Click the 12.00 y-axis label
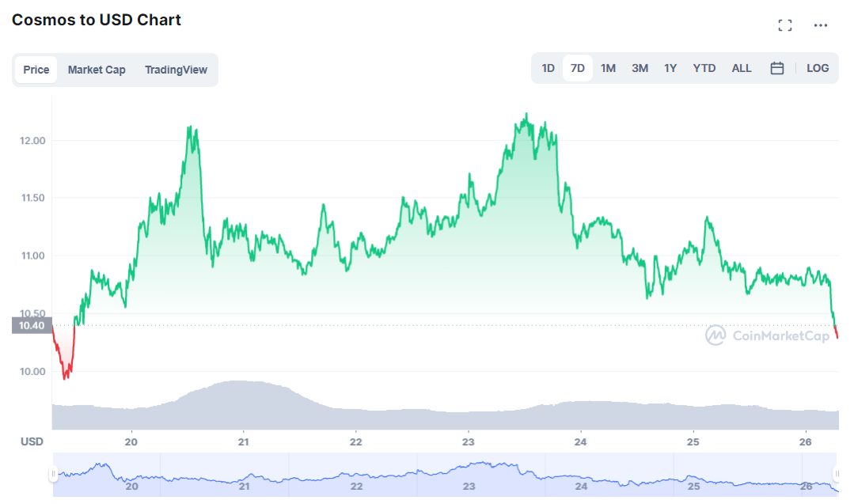Screen dimensions: 854x504 coord(32,140)
